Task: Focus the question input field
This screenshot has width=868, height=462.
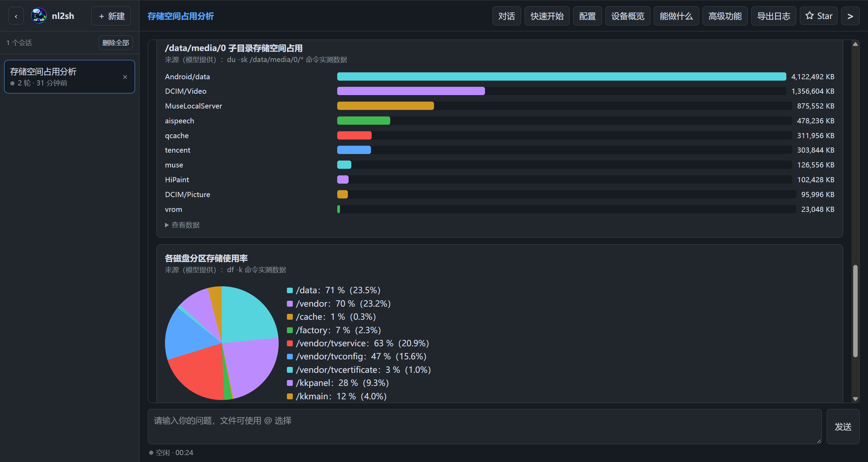Action: (x=485, y=427)
